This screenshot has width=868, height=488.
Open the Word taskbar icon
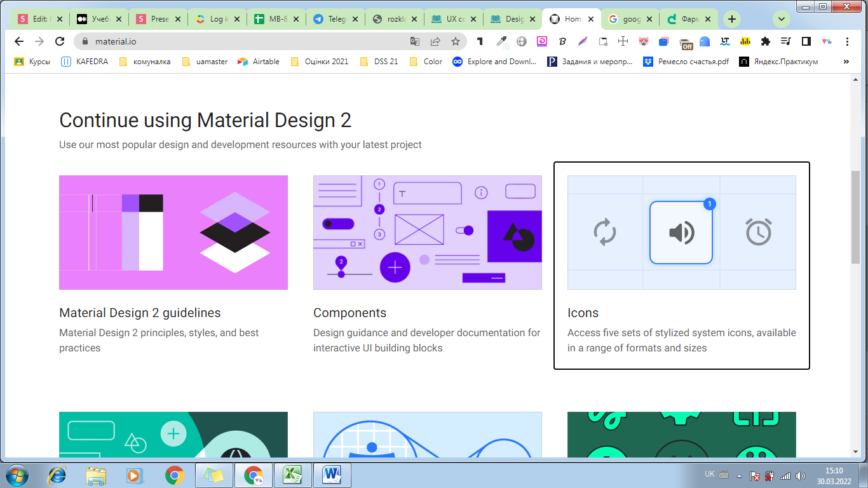click(x=332, y=475)
